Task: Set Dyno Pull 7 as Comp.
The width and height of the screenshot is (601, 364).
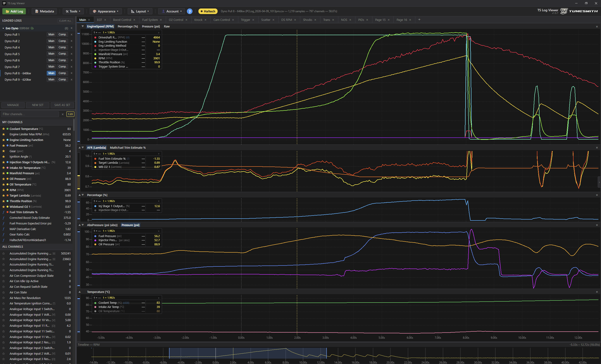Action: point(62,67)
